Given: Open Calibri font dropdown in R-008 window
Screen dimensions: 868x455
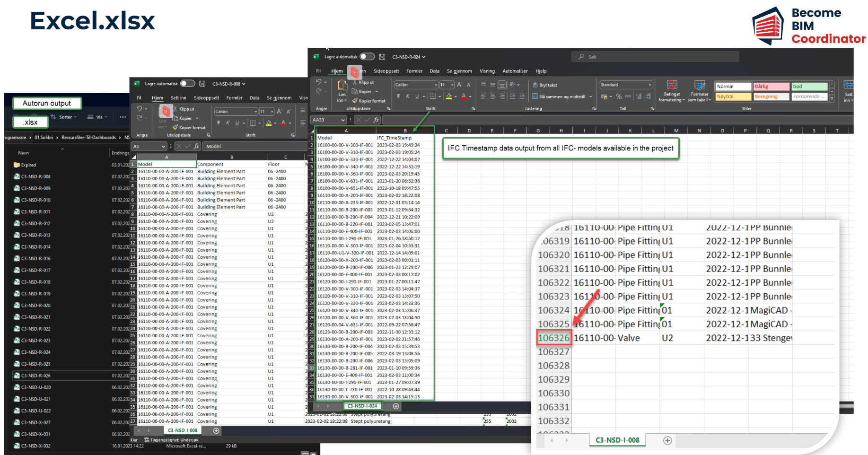Looking at the screenshot, I should pyautogui.click(x=255, y=112).
